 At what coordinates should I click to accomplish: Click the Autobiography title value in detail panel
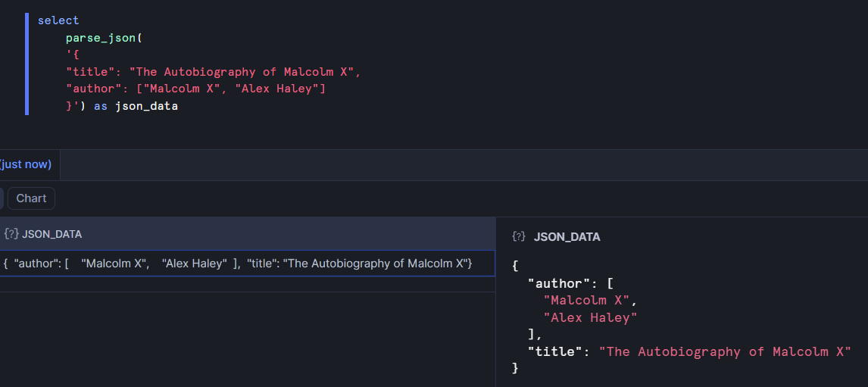725,351
